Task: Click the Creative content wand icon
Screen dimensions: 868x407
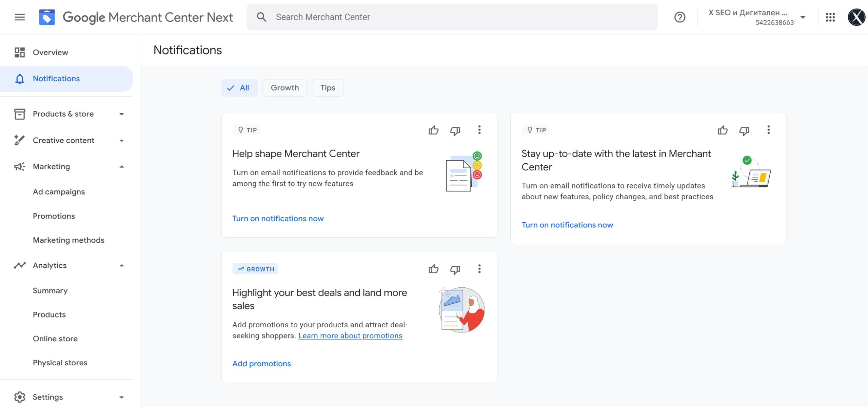Action: click(20, 140)
